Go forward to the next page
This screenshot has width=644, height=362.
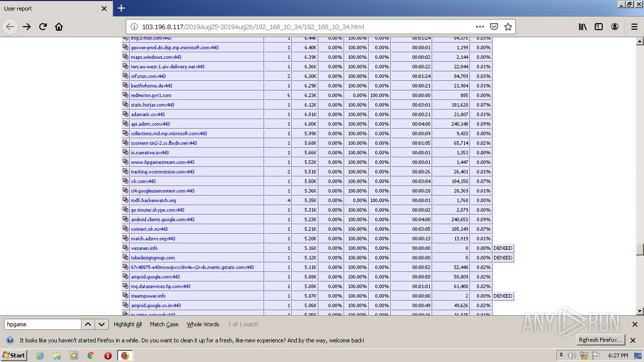point(27,27)
